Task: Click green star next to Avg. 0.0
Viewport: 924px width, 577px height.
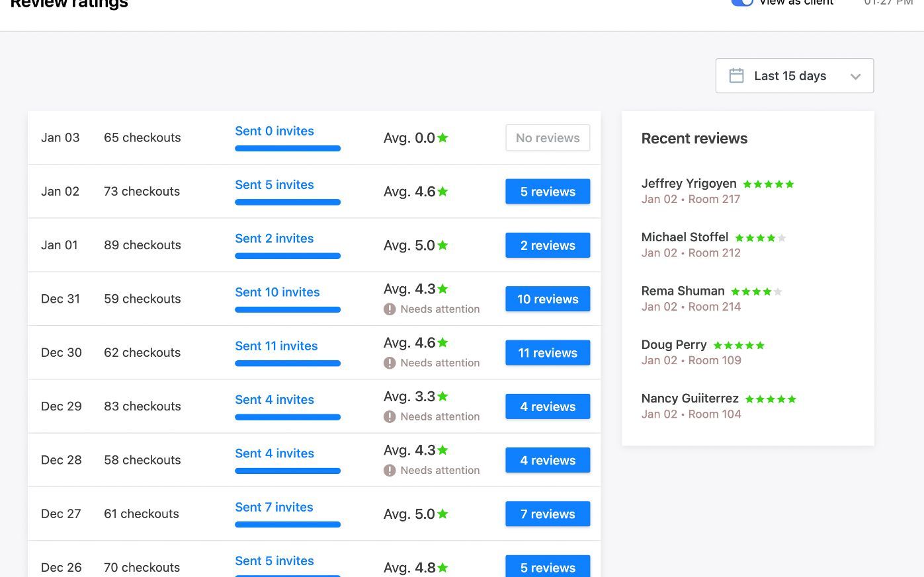Action: point(442,137)
